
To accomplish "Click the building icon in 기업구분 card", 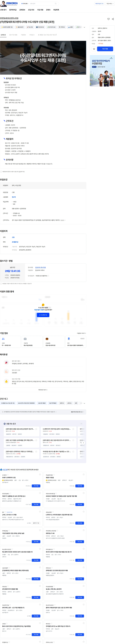I will [x=25, y=339].
